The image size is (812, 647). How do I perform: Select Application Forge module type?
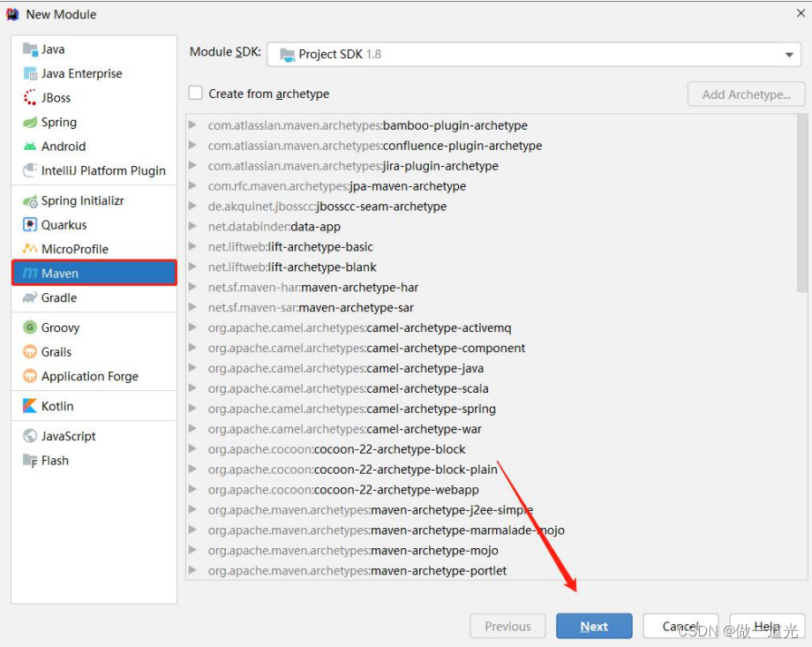94,376
